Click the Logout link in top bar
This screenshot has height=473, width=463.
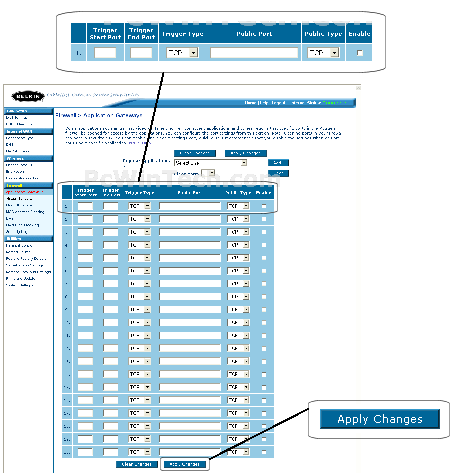[x=278, y=103]
